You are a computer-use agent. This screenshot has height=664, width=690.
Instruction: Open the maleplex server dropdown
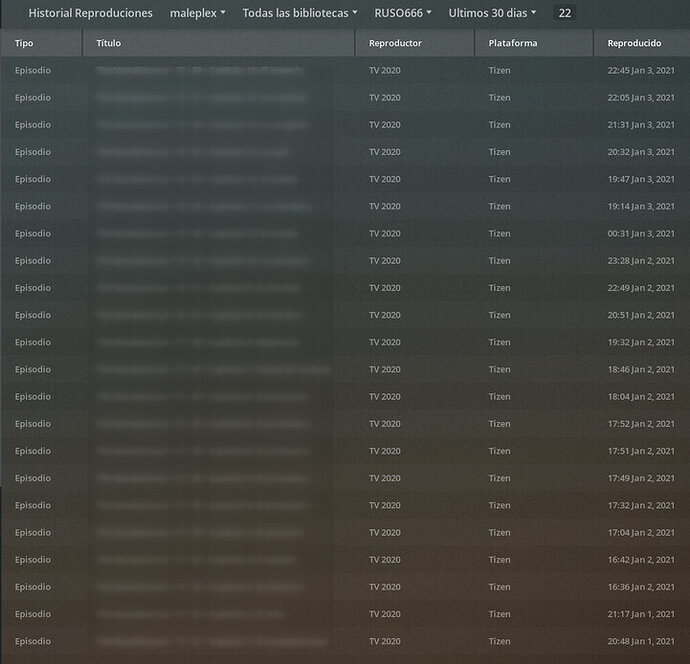(198, 13)
